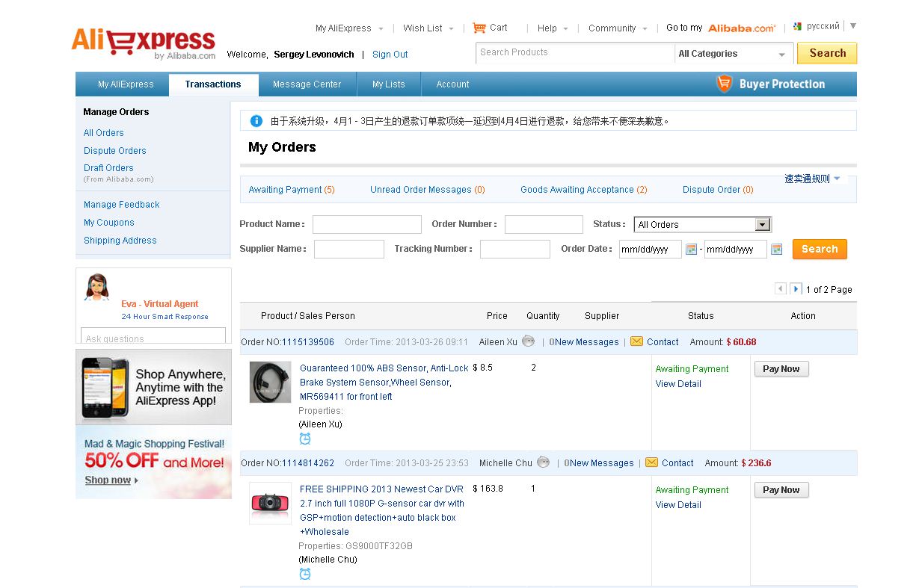Switch to the Message Center tab

point(307,84)
